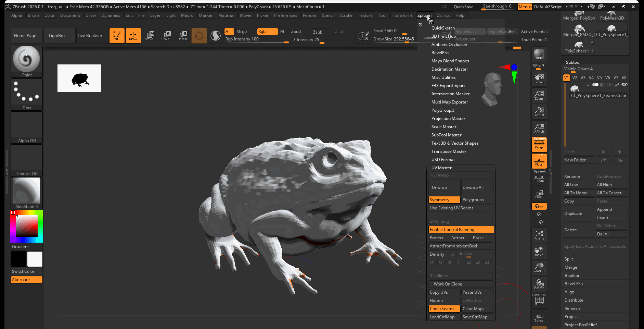Open the Stroke menu
The width and height of the screenshot is (644, 329).
pyautogui.click(x=346, y=15)
